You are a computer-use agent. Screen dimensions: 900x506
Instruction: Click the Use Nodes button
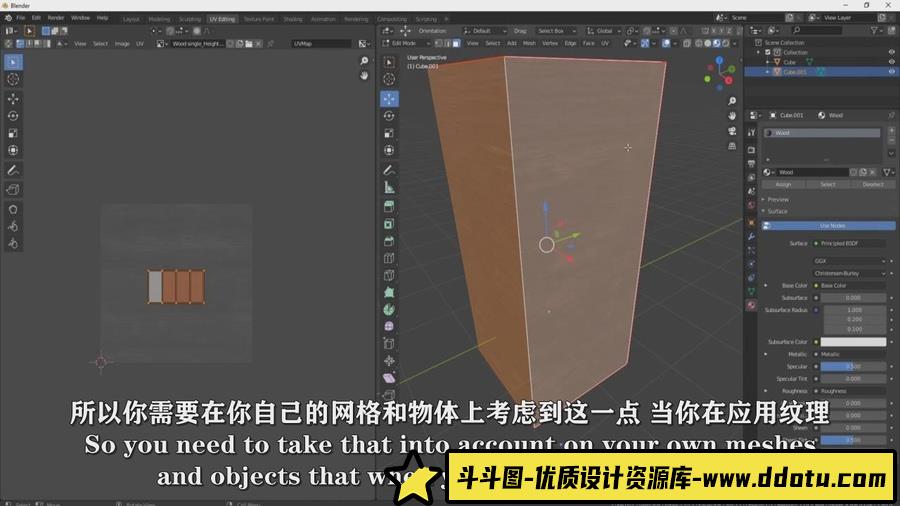coord(829,226)
